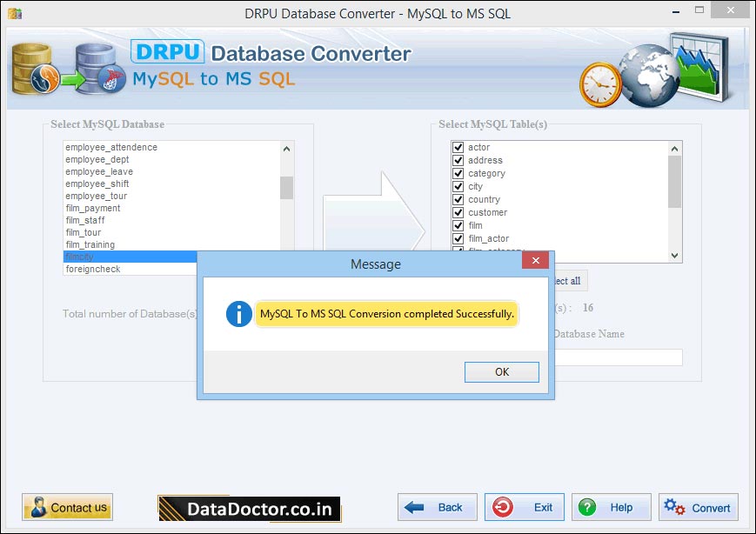Disable the film_actor table checkbox
Screen dimensions: 756x534
point(458,238)
